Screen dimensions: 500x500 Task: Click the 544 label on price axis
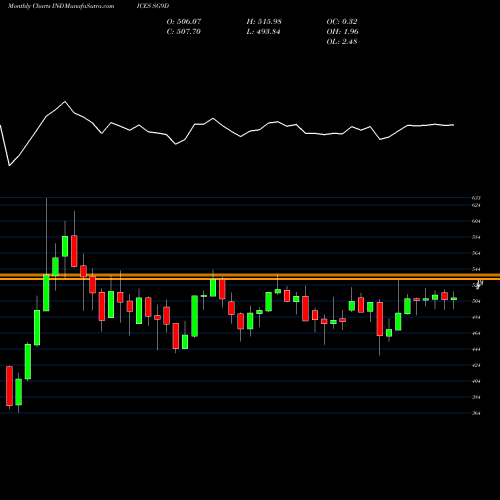(476, 269)
